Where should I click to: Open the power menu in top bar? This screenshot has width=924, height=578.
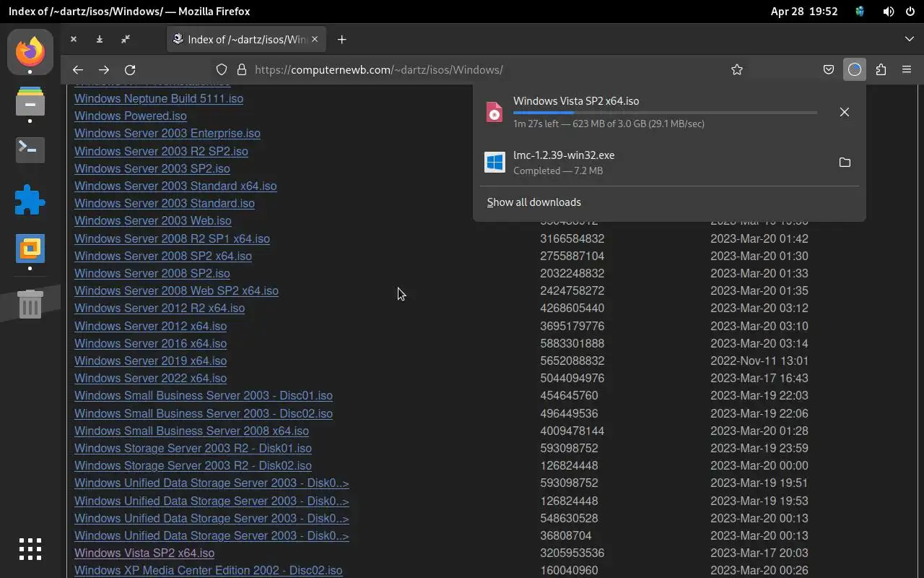(909, 12)
